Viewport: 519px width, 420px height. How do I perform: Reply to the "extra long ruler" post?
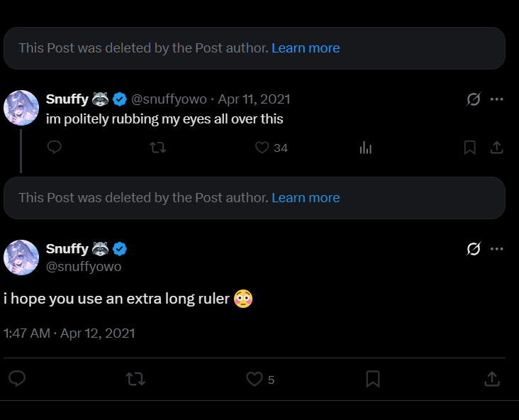pyautogui.click(x=17, y=380)
